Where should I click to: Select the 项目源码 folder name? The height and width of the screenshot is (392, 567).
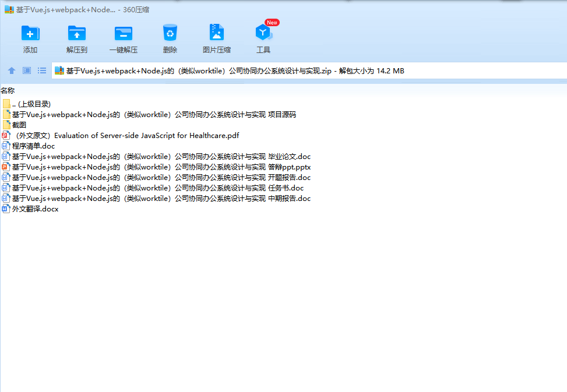click(154, 115)
